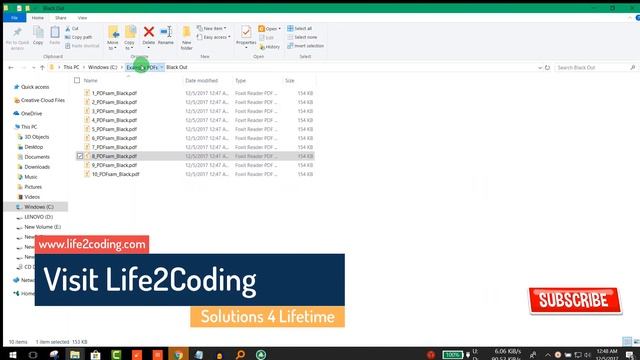Open the address bar history dropdown
The width and height of the screenshot is (640, 360).
pos(540,67)
